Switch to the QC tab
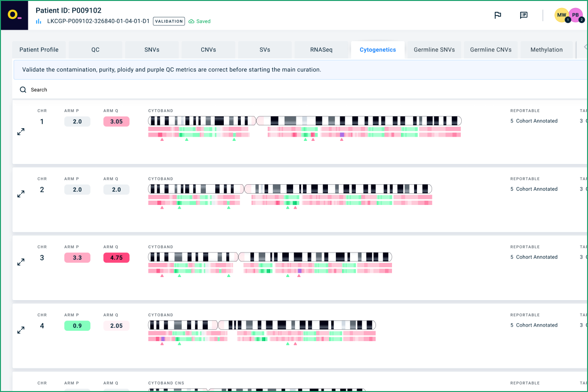 (96, 49)
